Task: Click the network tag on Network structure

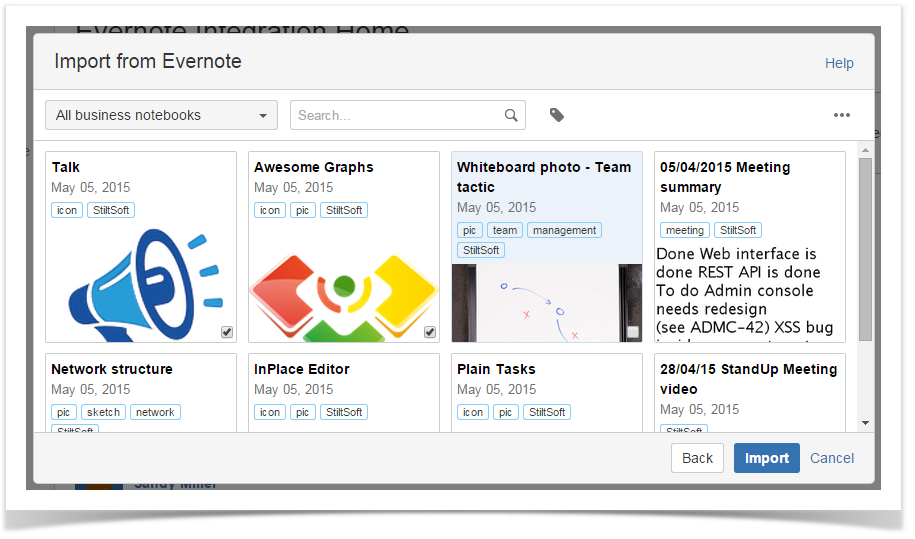Action: [x=155, y=412]
